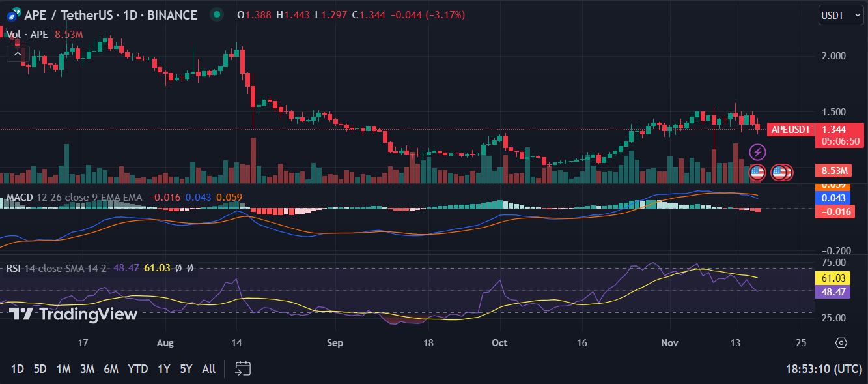This screenshot has width=868, height=384.
Task: Click the single US flag economic event icon
Action: coord(757,173)
